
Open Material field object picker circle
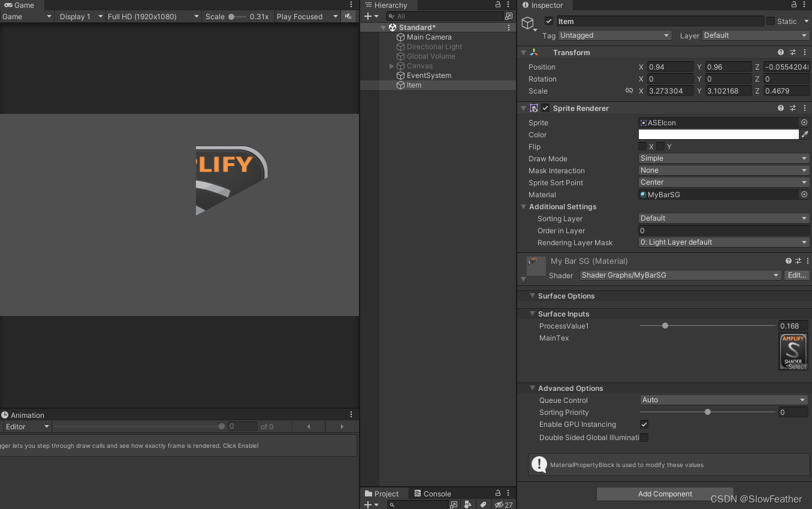[x=804, y=194]
